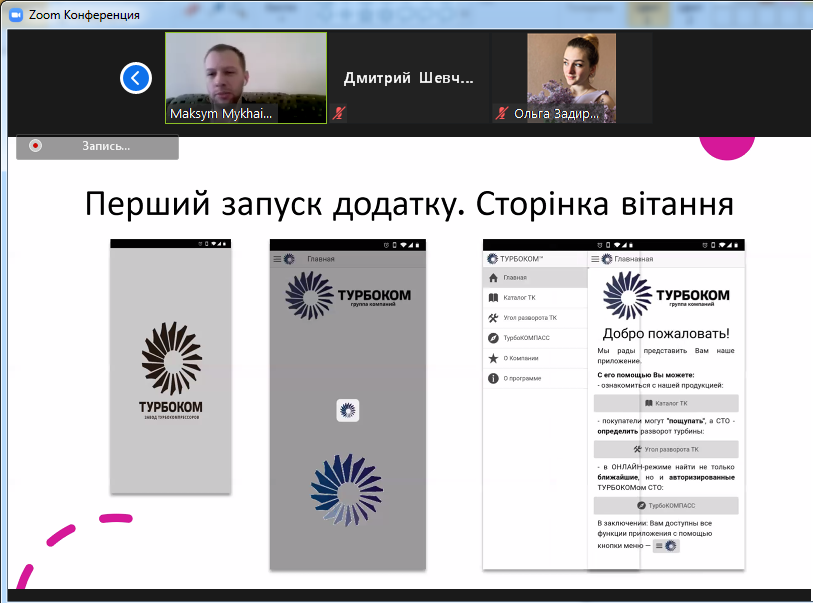Click Главная title on grey phone screen
The width and height of the screenshot is (813, 603).
coord(320,259)
